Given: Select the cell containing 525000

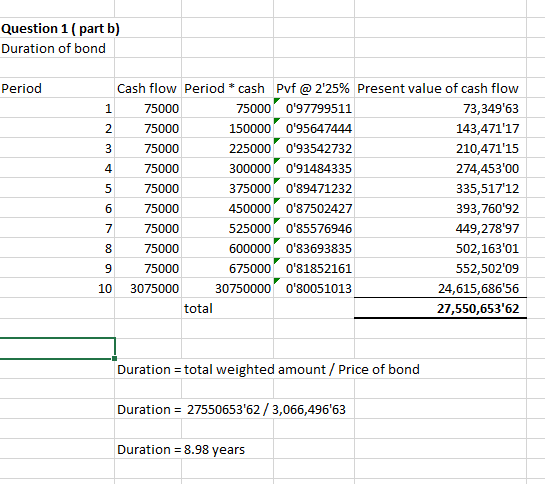Looking at the screenshot, I should click(x=227, y=228).
